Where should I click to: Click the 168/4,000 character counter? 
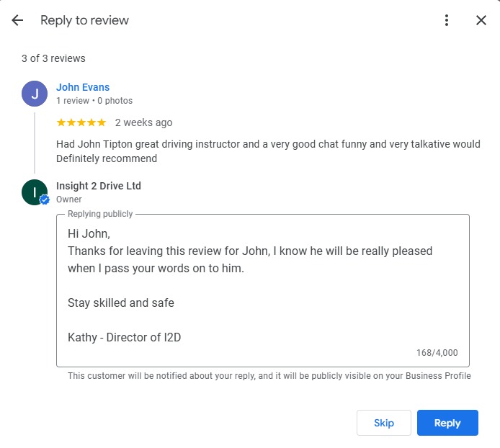click(437, 353)
